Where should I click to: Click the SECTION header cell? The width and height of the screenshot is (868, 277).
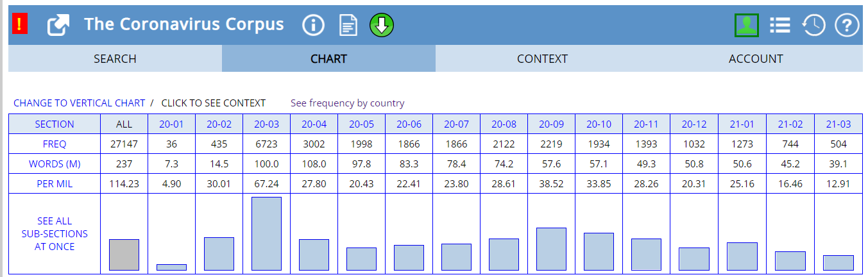pyautogui.click(x=55, y=124)
